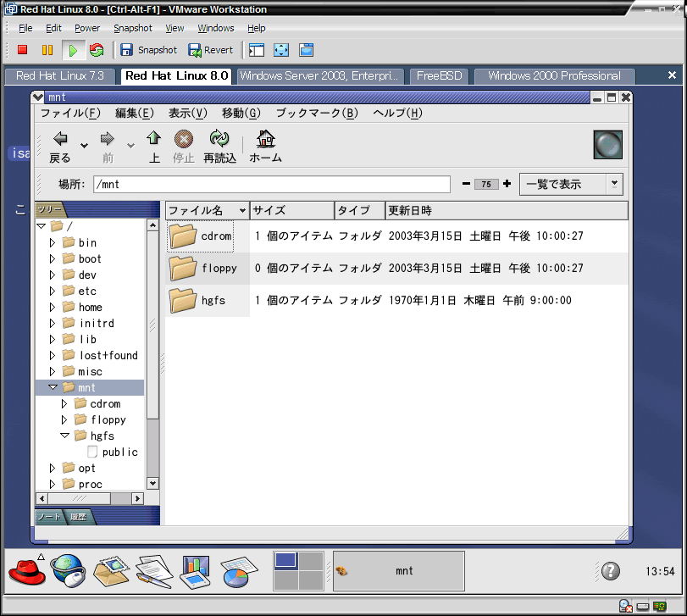Stop the virtual machine with the red square
This screenshot has width=687, height=616.
pos(22,50)
